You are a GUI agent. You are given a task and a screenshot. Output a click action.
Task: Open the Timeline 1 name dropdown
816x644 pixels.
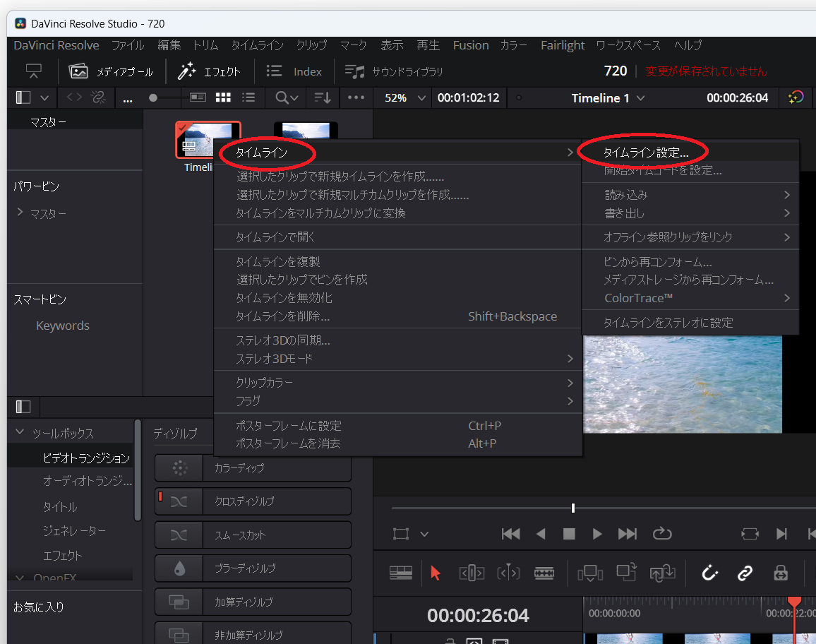point(608,98)
